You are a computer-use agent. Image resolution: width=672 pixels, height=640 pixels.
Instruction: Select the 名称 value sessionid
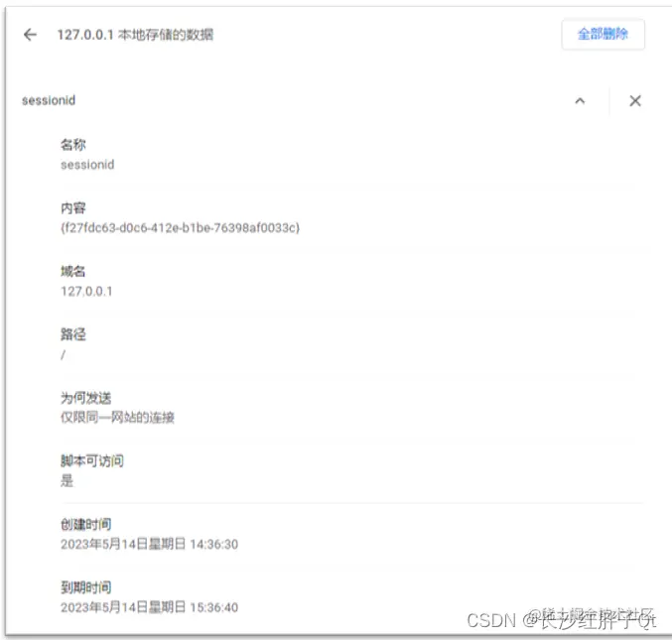click(87, 165)
